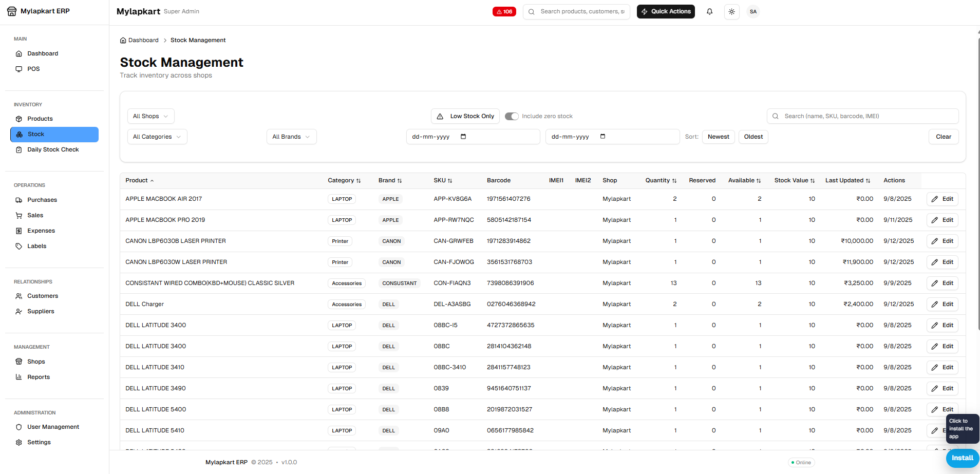Click the notifications bell icon
The width and height of the screenshot is (980, 474).
[709, 11]
